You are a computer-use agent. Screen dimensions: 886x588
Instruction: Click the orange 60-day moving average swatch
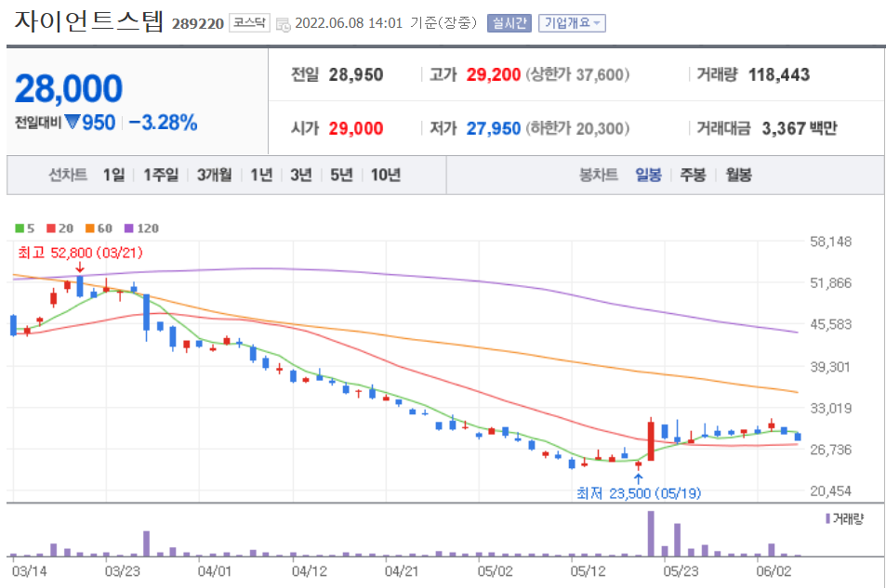tap(90, 229)
